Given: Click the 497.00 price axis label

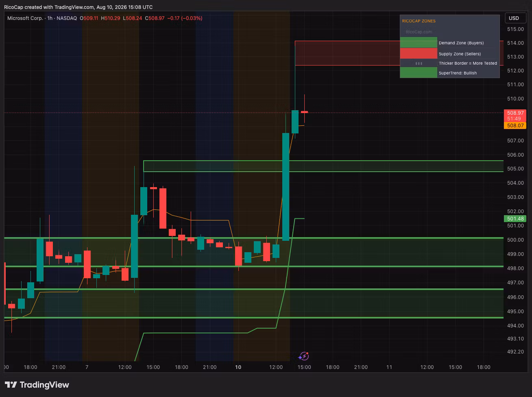Looking at the screenshot, I should coord(515,283).
